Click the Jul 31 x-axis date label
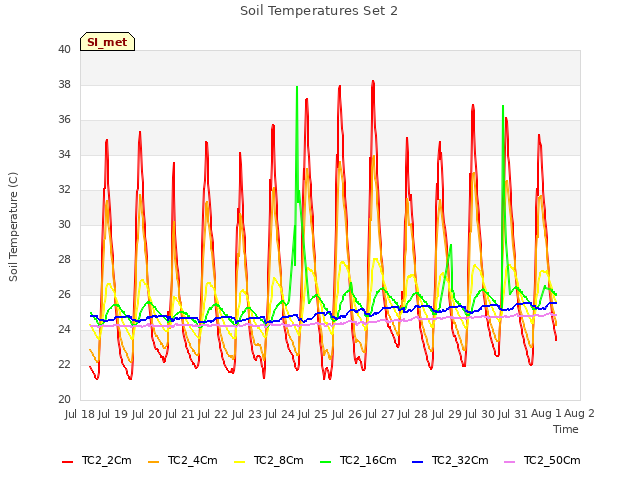This screenshot has height=480, width=640. pos(513,414)
